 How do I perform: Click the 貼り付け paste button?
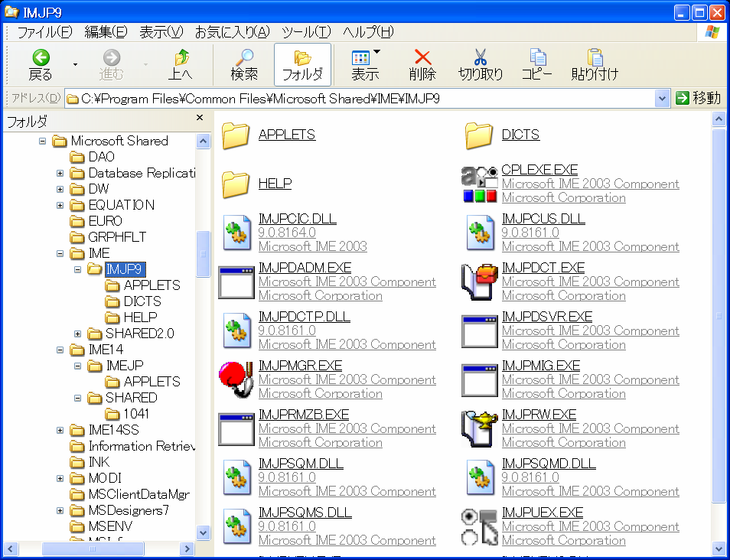[595, 65]
